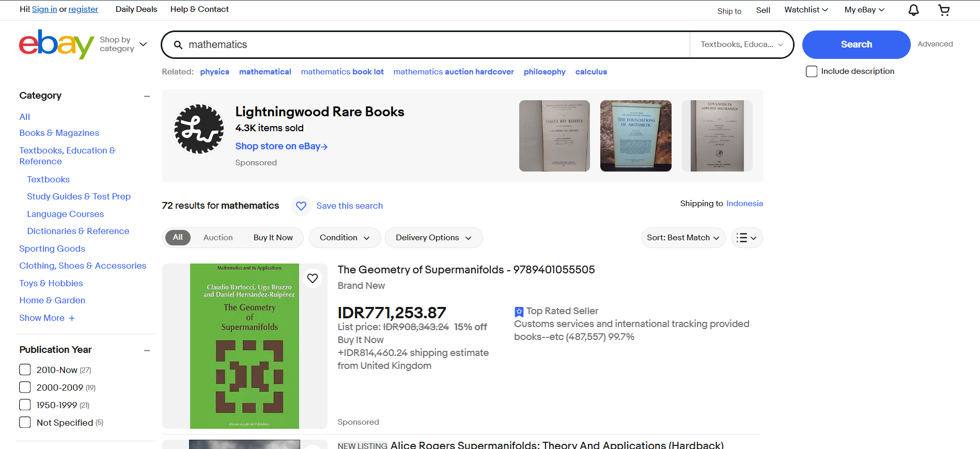Check the 1950-1999 publication year filter
The width and height of the screenshot is (980, 449).
[x=25, y=405]
